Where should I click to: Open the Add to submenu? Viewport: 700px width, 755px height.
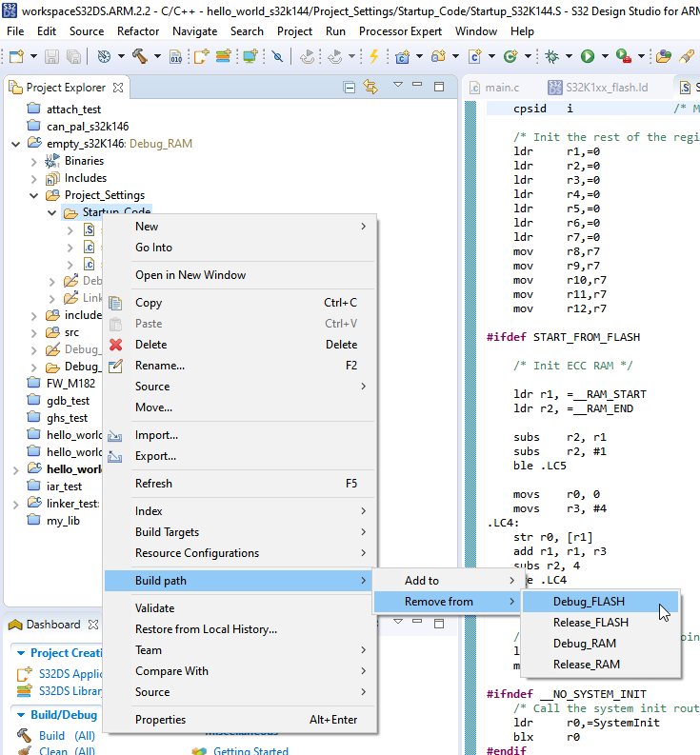tap(446, 581)
